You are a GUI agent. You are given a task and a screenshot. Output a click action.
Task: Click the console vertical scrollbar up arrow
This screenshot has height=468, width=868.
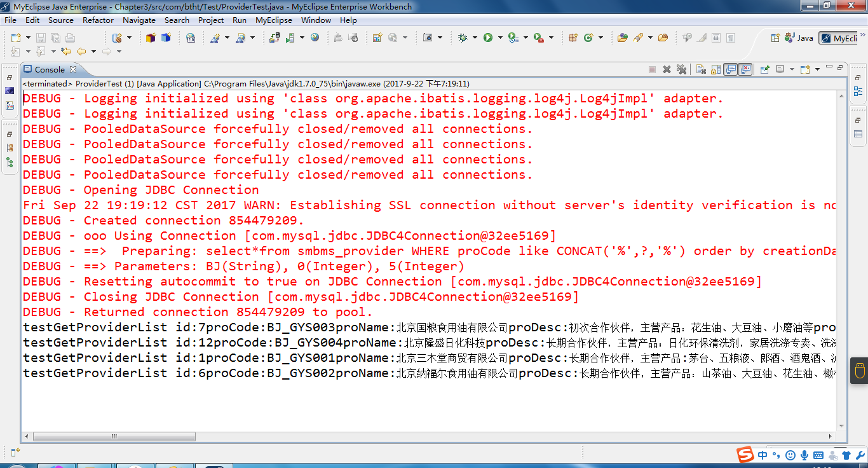(841, 95)
